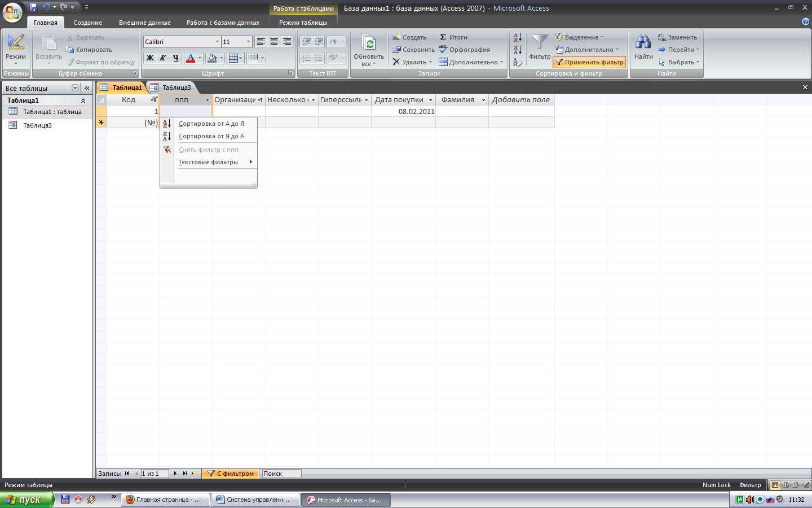The image size is (812, 508).
Task: Open Дополнительно in the Записи group
Action: 471,62
